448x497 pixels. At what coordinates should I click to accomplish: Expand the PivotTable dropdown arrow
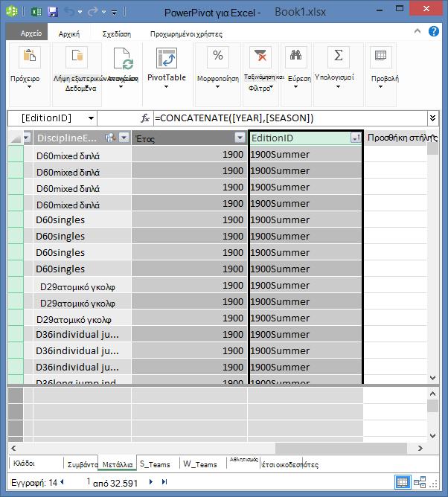click(167, 87)
